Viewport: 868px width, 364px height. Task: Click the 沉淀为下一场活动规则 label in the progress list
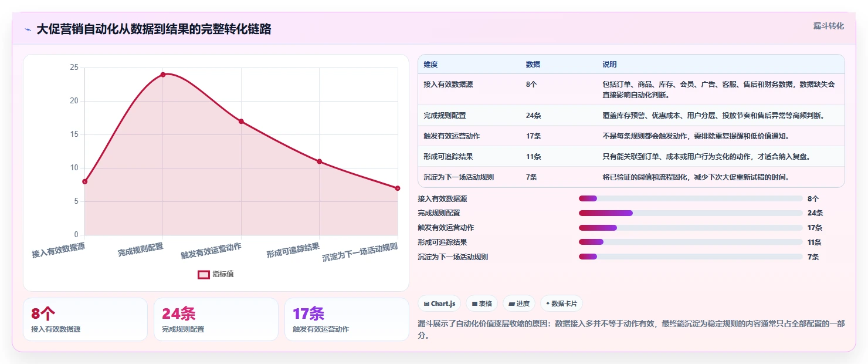[x=453, y=257]
